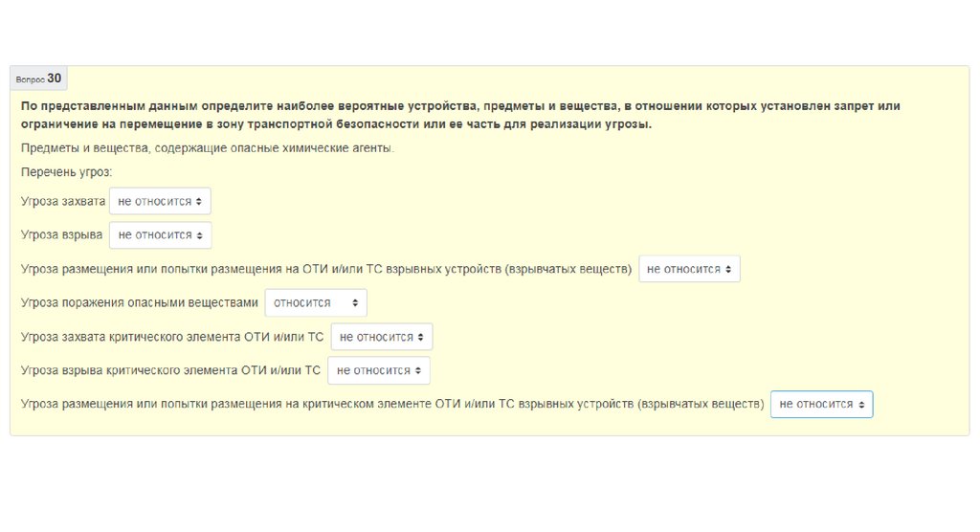The image size is (980, 532).
Task: Expand the 'Угроза взрыва' answer dropdown
Action: pos(160,234)
